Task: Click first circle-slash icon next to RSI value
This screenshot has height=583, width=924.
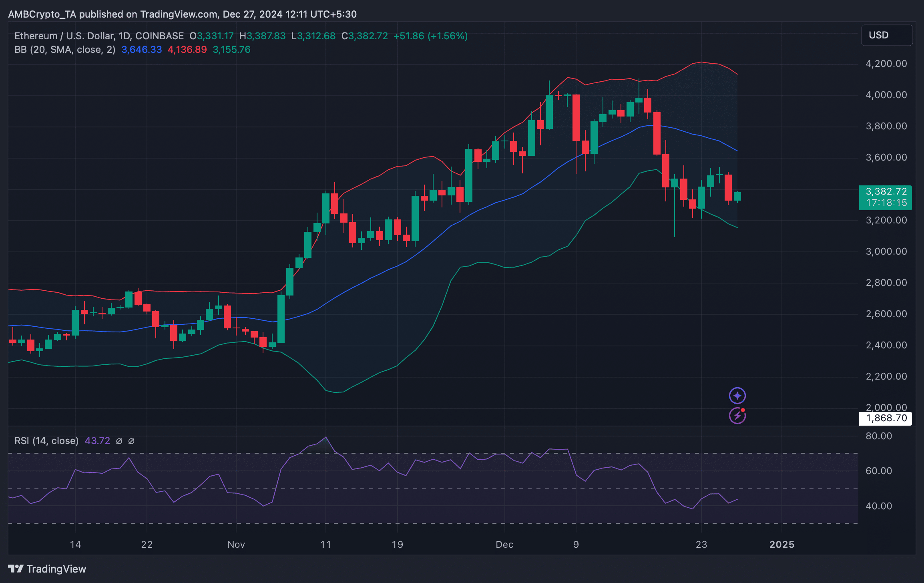Action: click(x=119, y=441)
